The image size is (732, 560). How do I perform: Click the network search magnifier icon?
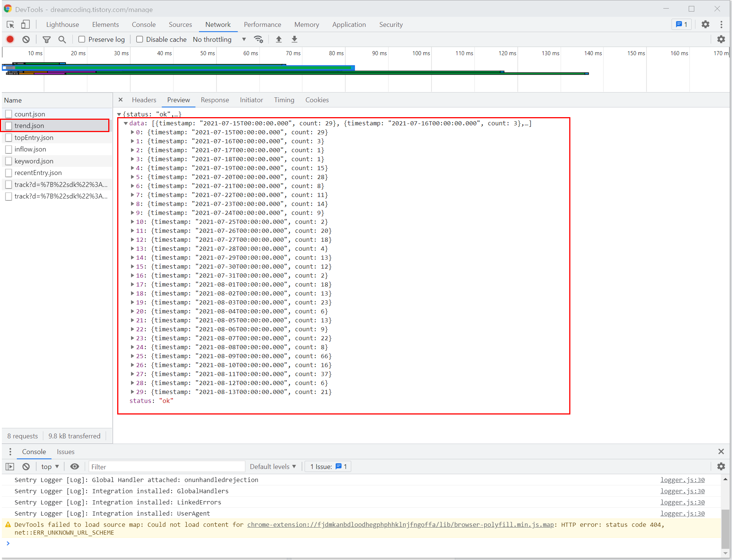[62, 39]
